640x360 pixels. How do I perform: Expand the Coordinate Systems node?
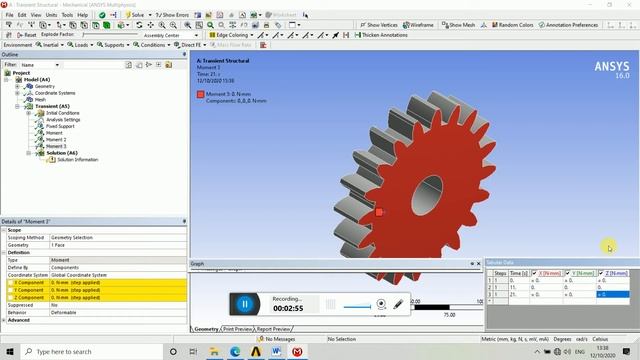pyautogui.click(x=17, y=93)
